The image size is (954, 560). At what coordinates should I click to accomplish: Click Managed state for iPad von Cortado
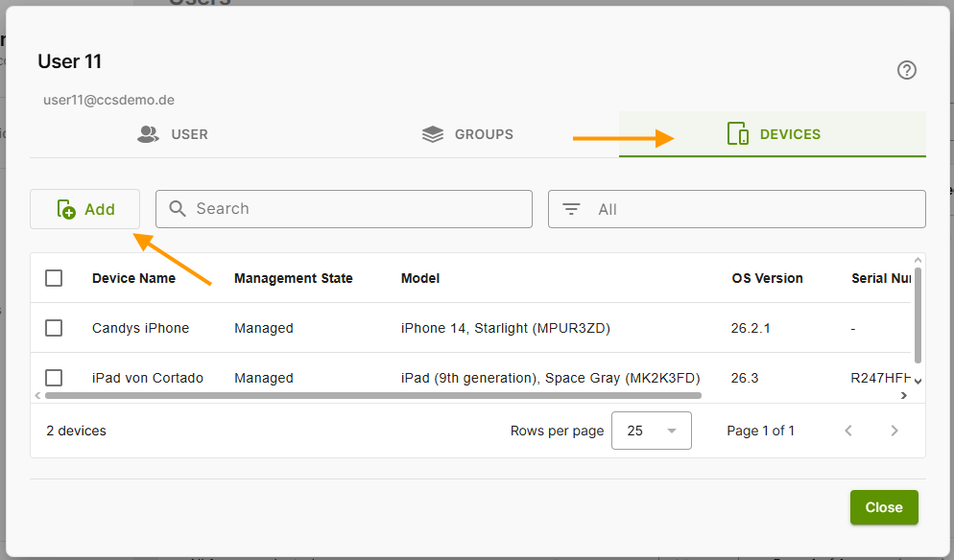pos(263,378)
